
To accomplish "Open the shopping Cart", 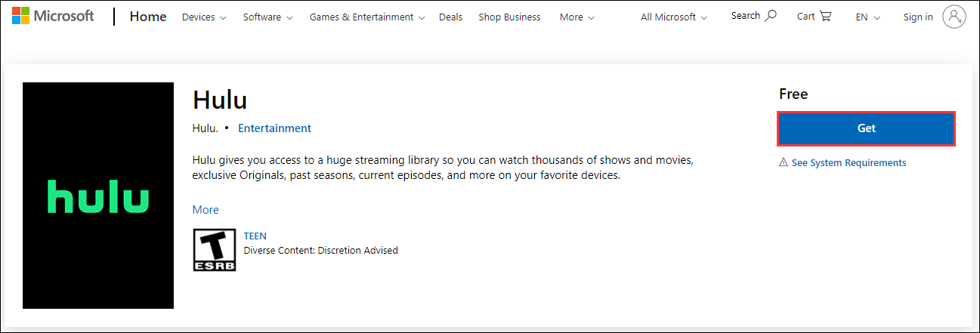I will 814,17.
